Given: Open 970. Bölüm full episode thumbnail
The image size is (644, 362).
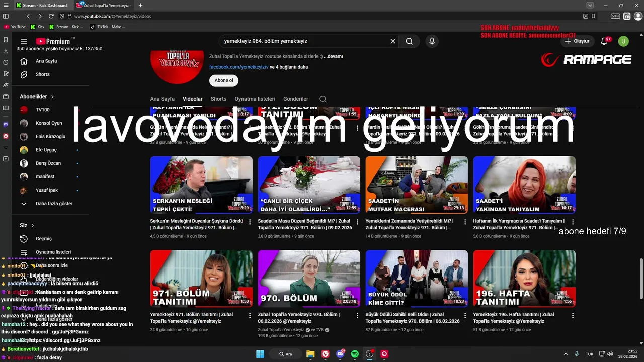Looking at the screenshot, I should [309, 279].
